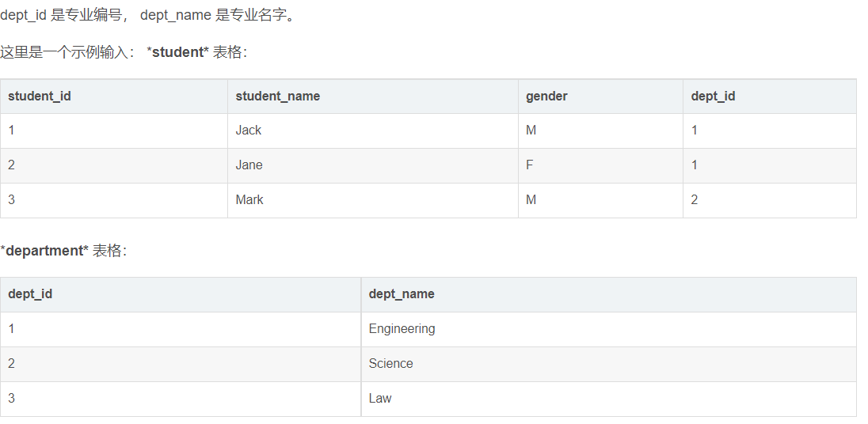Click the Science department cell
The image size is (868, 424).
point(608,364)
